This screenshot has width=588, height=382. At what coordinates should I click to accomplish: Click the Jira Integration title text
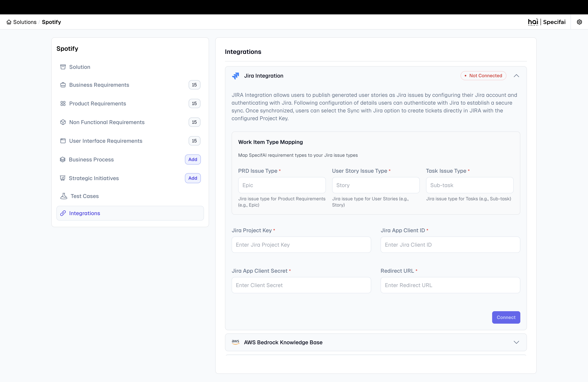tap(264, 76)
